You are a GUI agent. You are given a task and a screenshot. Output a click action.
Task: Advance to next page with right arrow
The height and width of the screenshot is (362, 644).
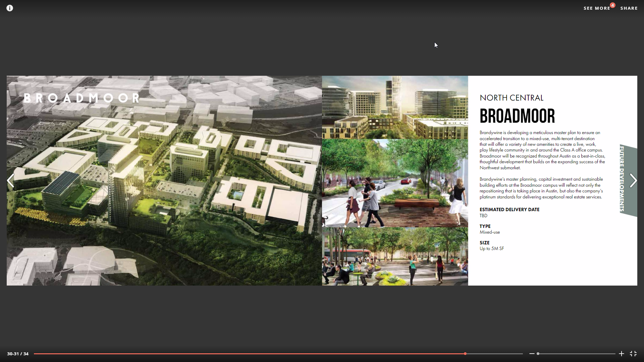(633, 181)
